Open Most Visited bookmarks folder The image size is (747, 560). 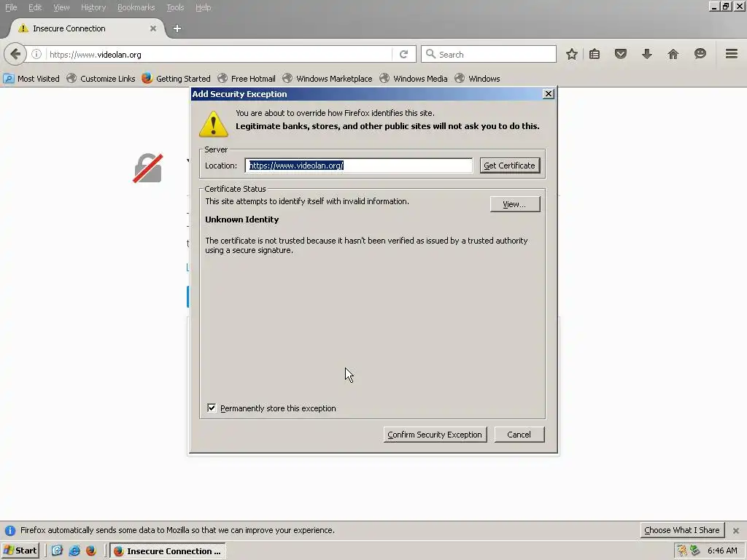(31, 79)
